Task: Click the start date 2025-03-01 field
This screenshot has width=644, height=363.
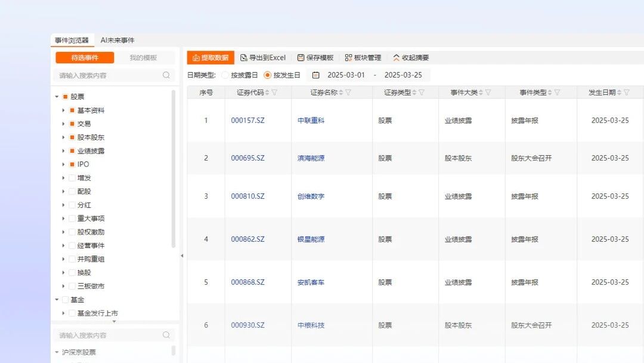Action: [346, 75]
